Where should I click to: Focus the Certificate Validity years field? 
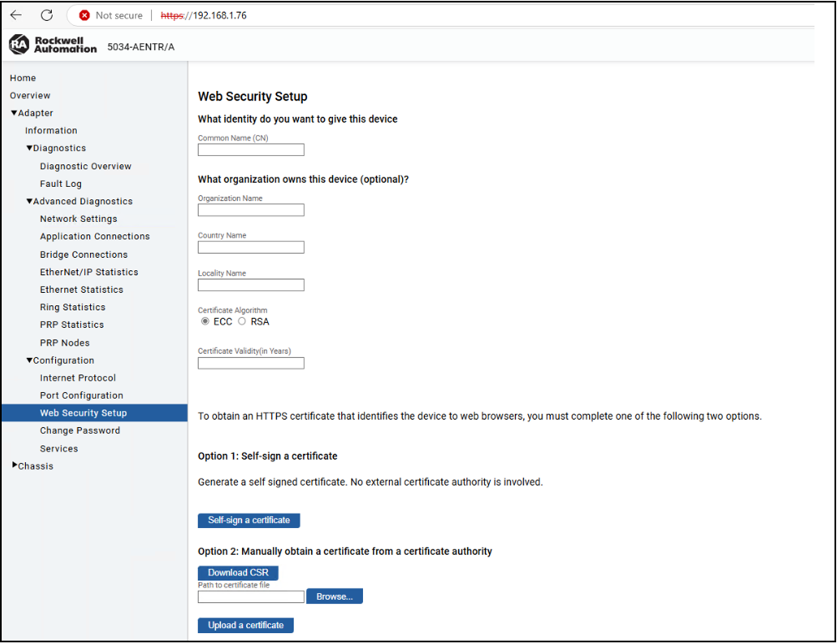pos(251,363)
